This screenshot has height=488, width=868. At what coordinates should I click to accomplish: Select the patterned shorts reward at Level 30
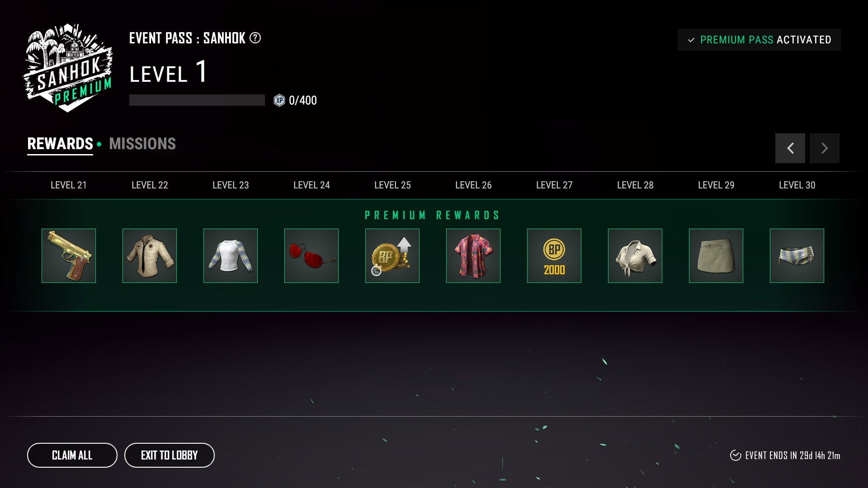pyautogui.click(x=797, y=256)
